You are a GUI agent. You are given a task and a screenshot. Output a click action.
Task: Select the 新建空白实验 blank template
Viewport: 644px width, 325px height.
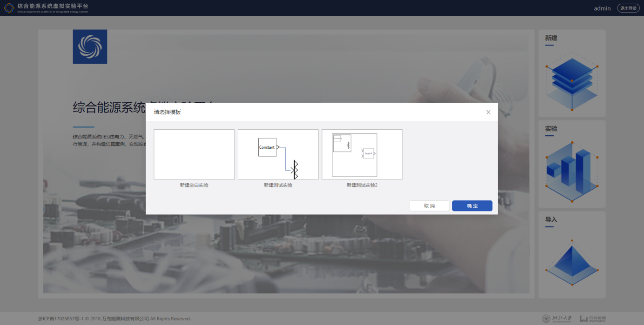[x=194, y=154]
